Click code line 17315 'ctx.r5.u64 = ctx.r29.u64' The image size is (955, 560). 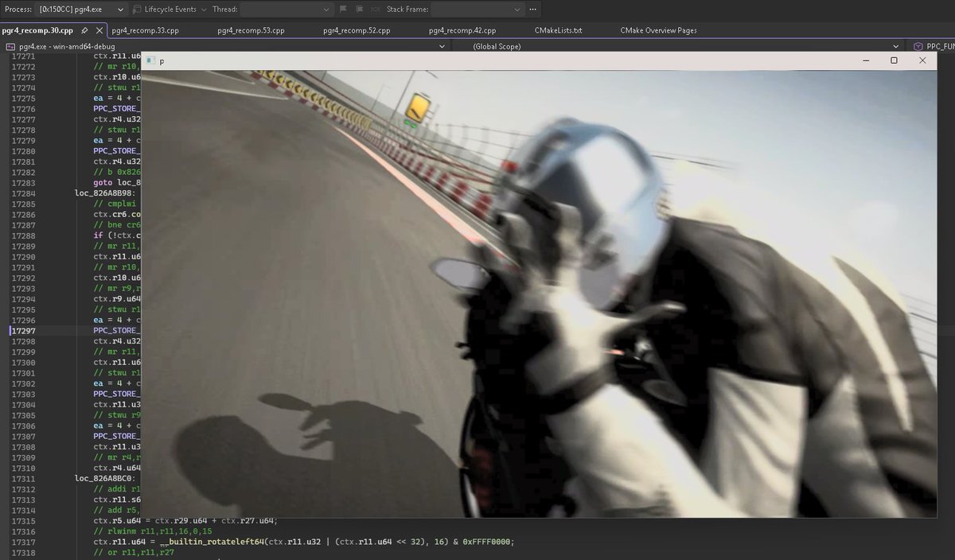[185, 521]
